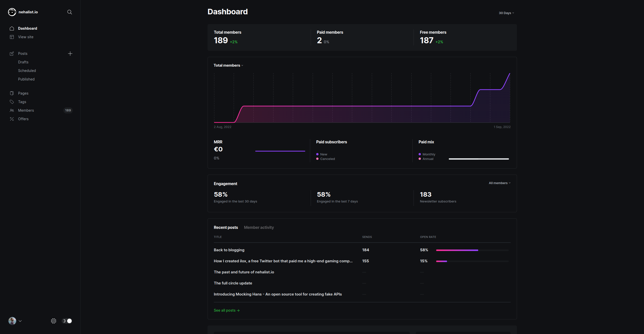644x334 pixels.
Task: Expand the Total members chart dropdown
Action: [x=228, y=65]
